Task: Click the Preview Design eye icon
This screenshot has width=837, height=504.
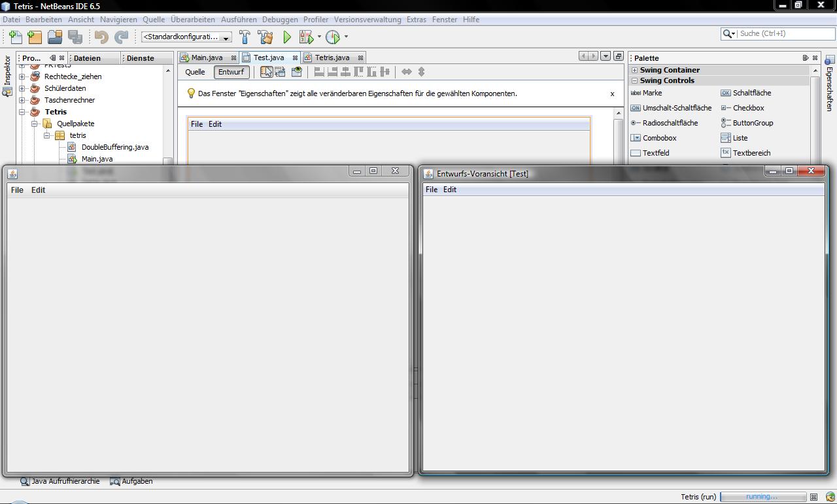Action: [297, 72]
